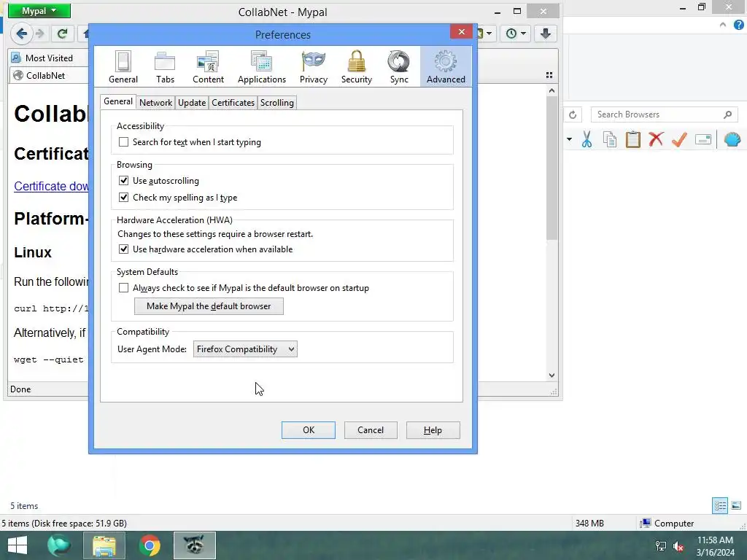Image resolution: width=747 pixels, height=560 pixels.
Task: Open File Explorer from the taskbar
Action: tap(104, 545)
